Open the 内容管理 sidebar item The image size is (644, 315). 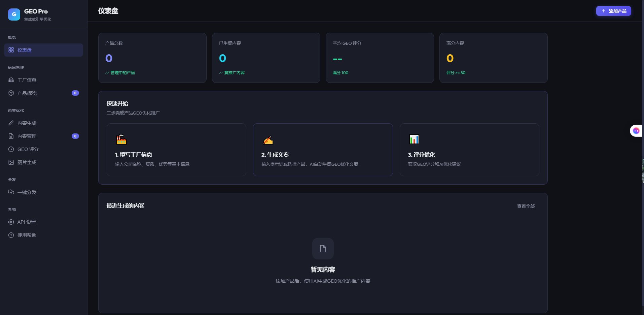43,136
